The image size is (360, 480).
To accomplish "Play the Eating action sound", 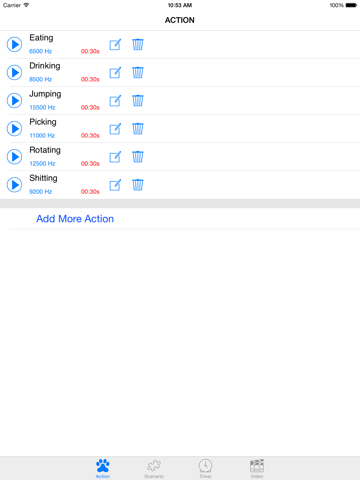I will point(14,44).
